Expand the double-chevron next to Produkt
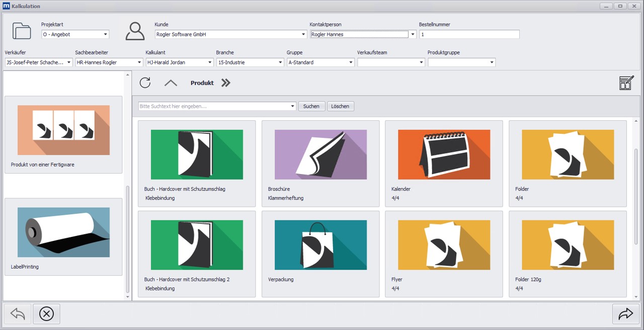This screenshot has height=330, width=644. pyautogui.click(x=225, y=82)
